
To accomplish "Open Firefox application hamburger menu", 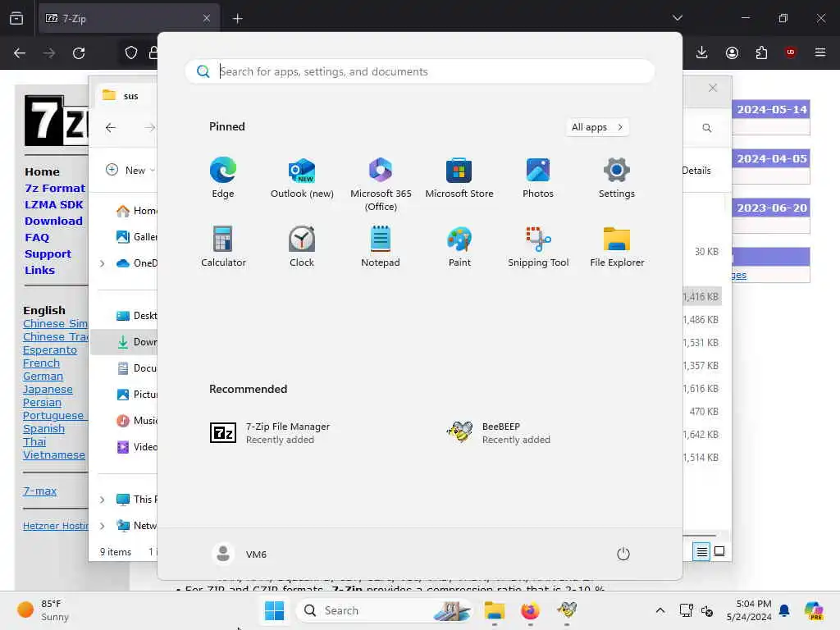I will click(x=820, y=52).
